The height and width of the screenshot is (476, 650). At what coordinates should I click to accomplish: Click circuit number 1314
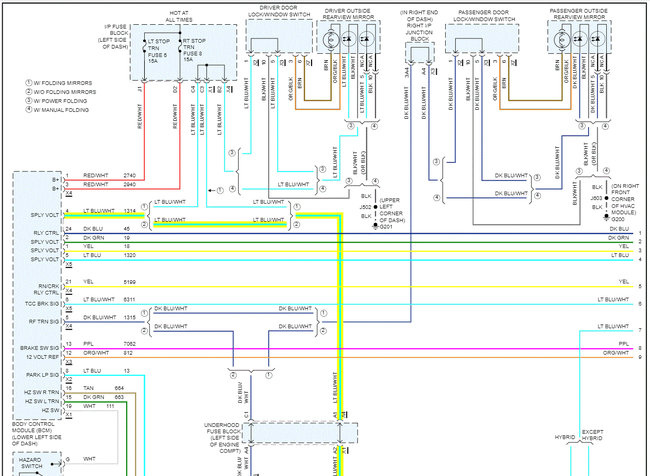[130, 211]
